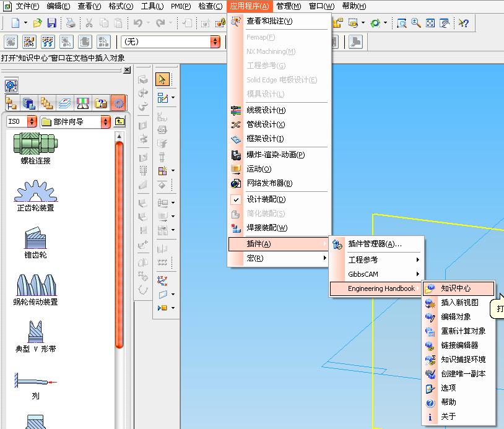The image size is (504, 429).
Task: Expand the 工程参考 submenu under 插件
Action: click(x=376, y=259)
